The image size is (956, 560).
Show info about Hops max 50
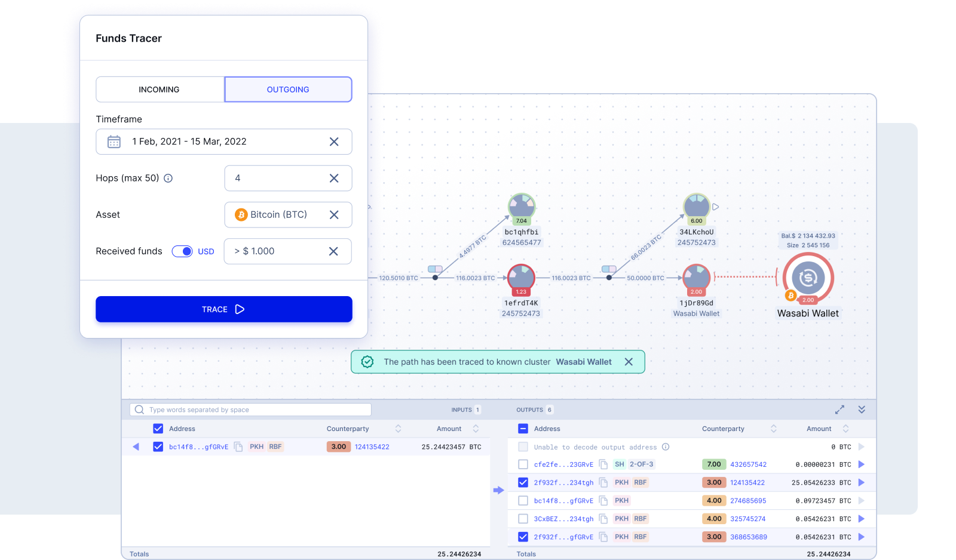tap(168, 178)
